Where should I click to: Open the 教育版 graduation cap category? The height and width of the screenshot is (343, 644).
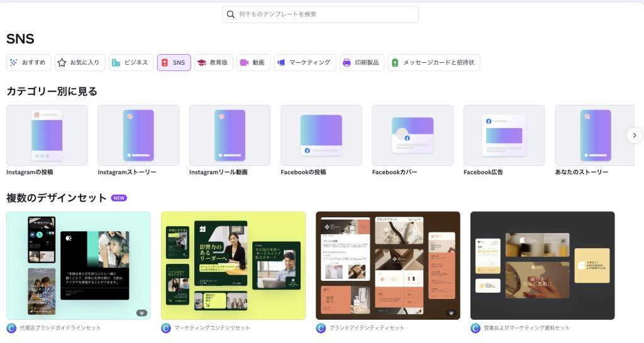[213, 63]
